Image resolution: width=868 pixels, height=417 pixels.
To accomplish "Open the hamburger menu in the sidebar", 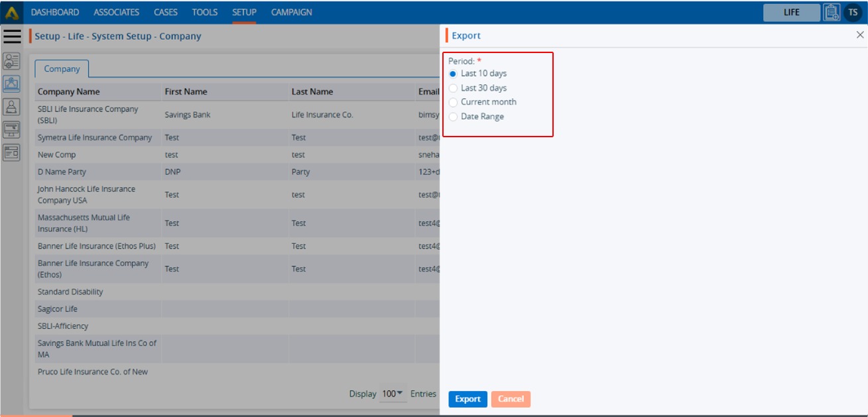I will (x=12, y=36).
